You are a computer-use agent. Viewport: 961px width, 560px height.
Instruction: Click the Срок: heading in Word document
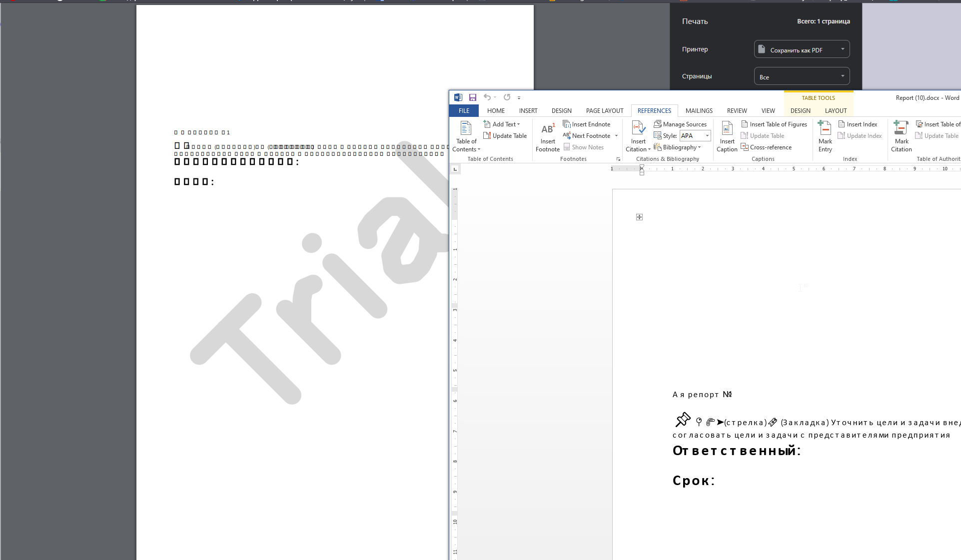[x=694, y=481]
